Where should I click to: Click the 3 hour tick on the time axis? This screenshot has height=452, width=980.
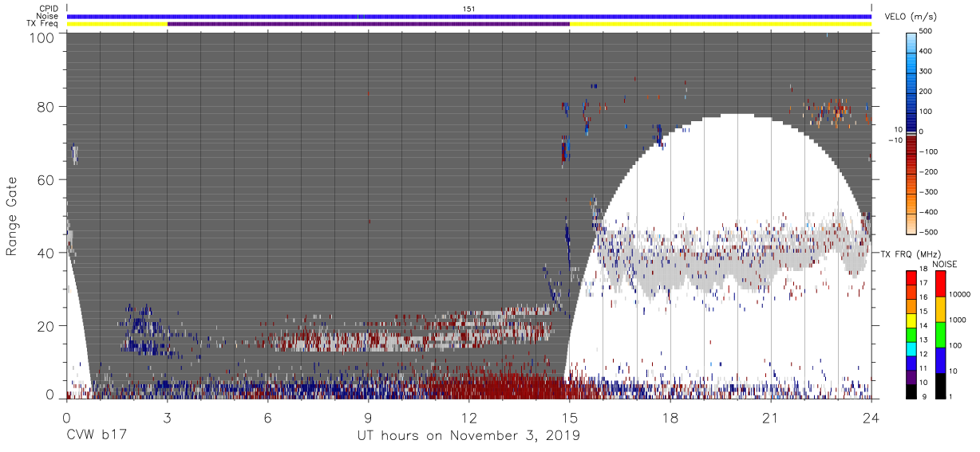point(168,417)
